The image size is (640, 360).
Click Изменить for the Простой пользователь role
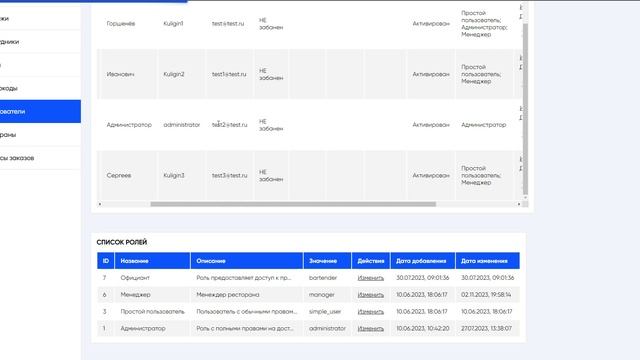pyautogui.click(x=371, y=312)
